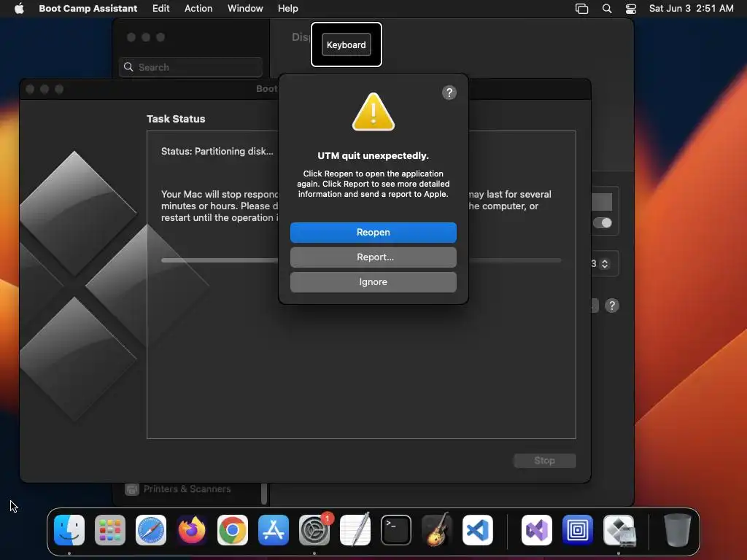This screenshot has width=747, height=560.
Task: Click the Keyboard button at top
Action: pos(347,44)
